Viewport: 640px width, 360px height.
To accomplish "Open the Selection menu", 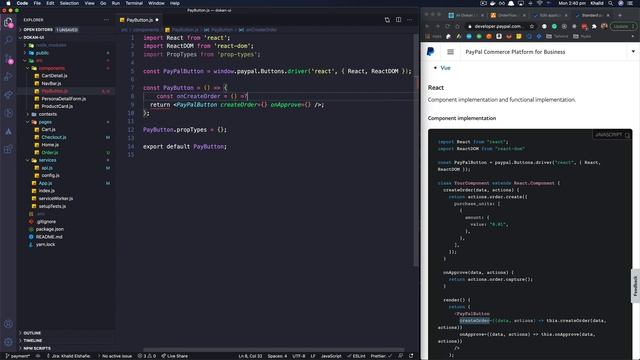I will tap(69, 3).
